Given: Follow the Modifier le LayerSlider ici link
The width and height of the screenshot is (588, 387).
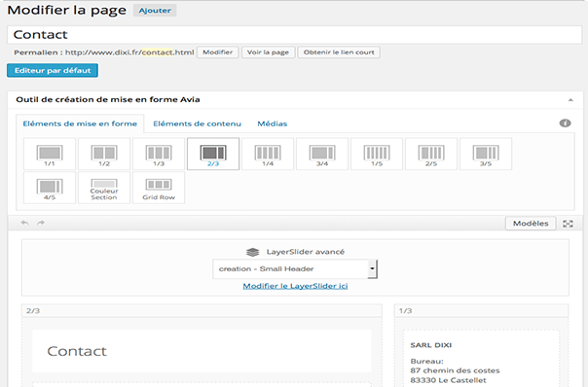Looking at the screenshot, I should [295, 286].
